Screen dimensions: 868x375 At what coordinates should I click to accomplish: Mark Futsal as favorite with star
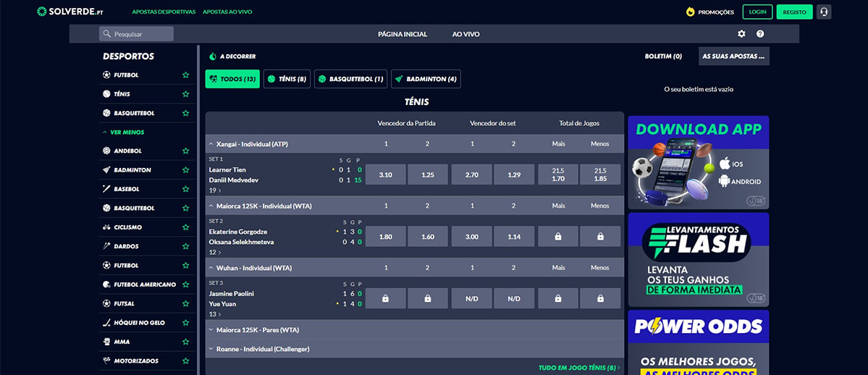[185, 304]
